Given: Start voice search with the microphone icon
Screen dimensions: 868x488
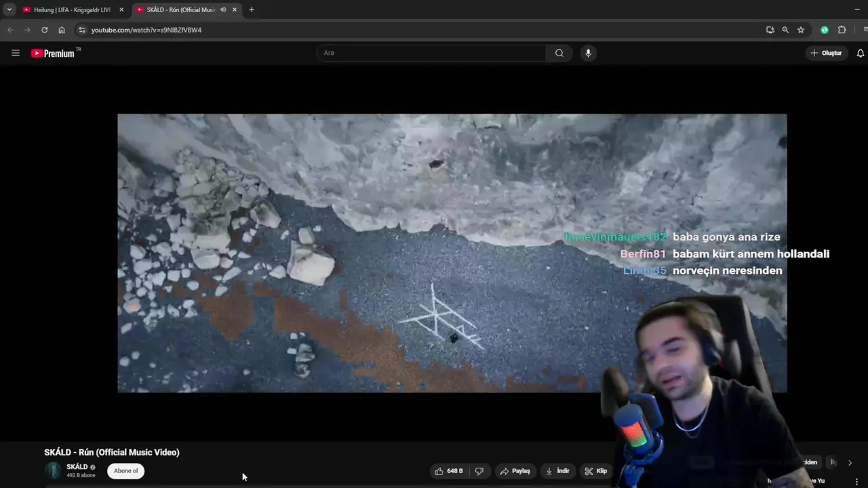Looking at the screenshot, I should (x=588, y=53).
